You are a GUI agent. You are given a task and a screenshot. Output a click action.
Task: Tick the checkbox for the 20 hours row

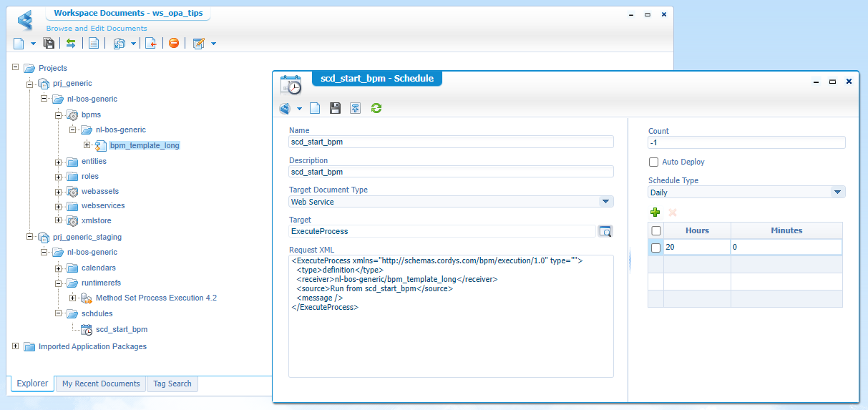coord(655,248)
